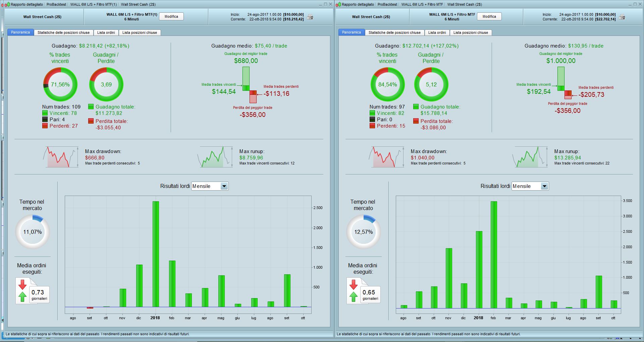Image resolution: width=644 pixels, height=342 pixels.
Task: Click red Perdenti: 27 legend square
Action: click(x=45, y=126)
